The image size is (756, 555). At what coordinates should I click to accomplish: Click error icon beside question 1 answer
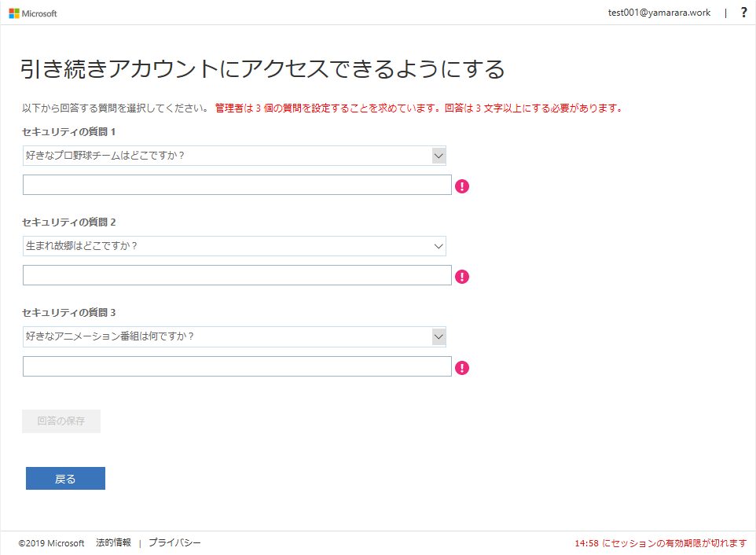pyautogui.click(x=462, y=186)
